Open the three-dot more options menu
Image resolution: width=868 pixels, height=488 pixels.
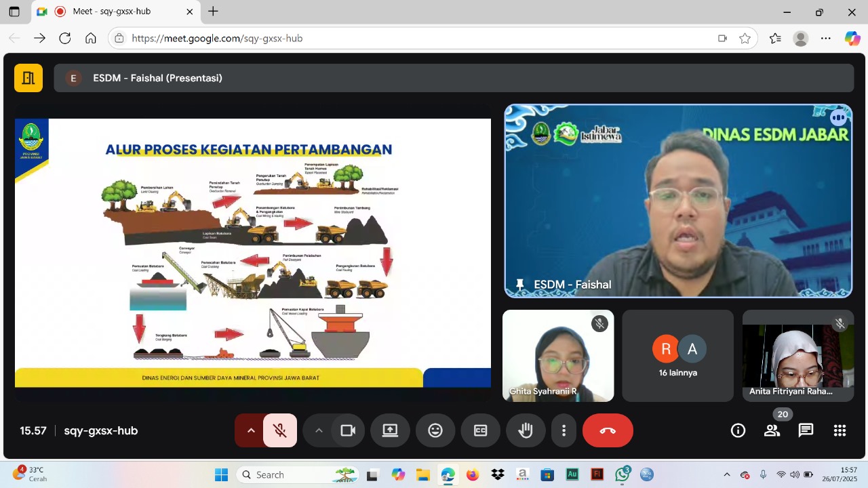coord(564,430)
